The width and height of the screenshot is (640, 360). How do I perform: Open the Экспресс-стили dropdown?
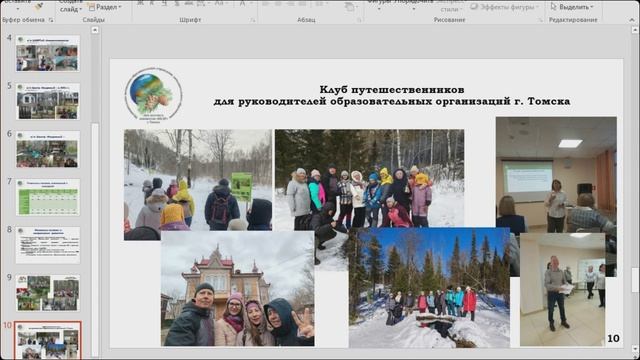pos(450,8)
